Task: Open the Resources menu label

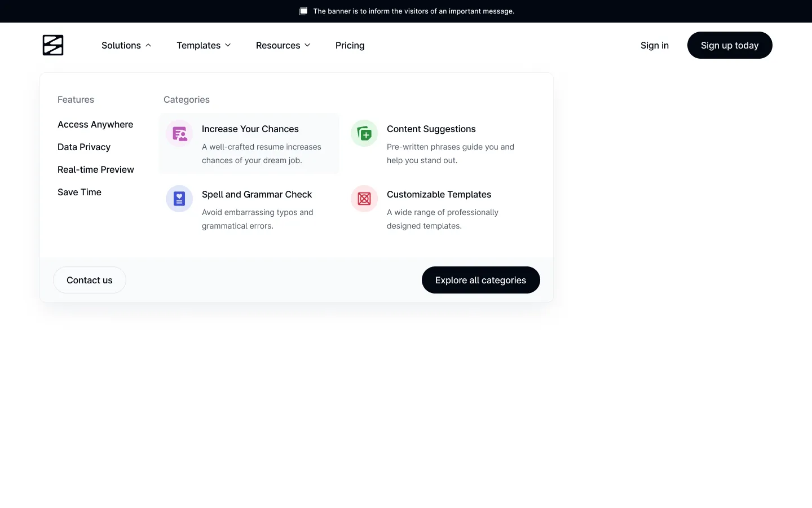Action: (278, 45)
